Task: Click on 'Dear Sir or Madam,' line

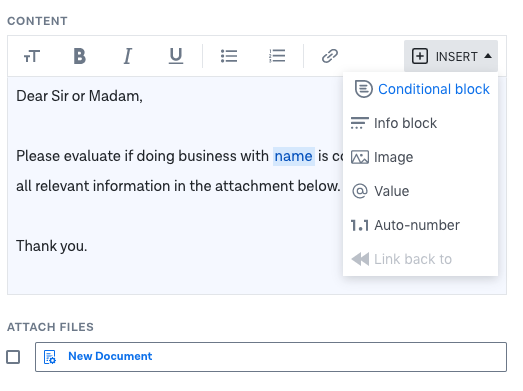Action: click(x=79, y=96)
